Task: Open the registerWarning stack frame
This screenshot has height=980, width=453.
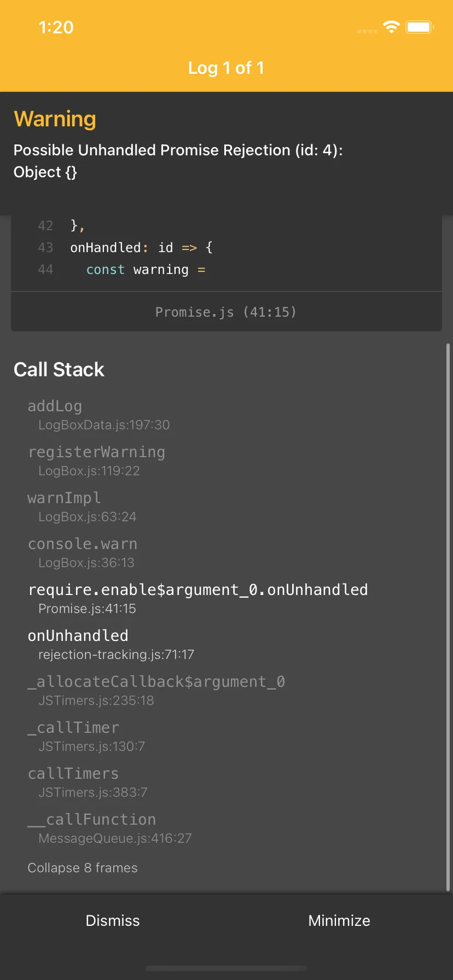Action: [x=97, y=460]
